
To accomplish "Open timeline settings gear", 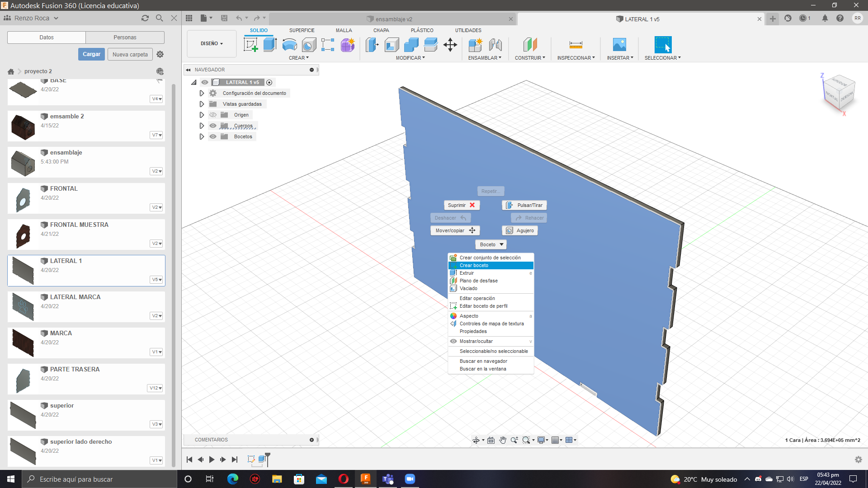I will point(859,460).
